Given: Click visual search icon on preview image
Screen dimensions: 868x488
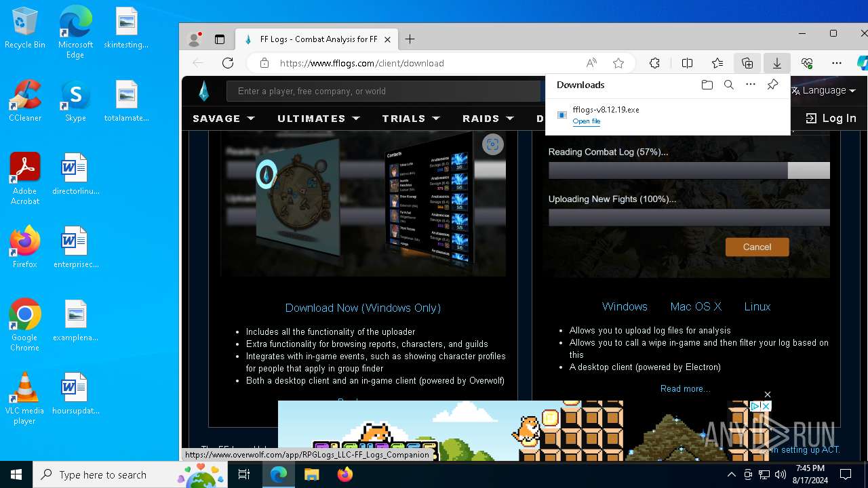Looking at the screenshot, I should (x=492, y=144).
